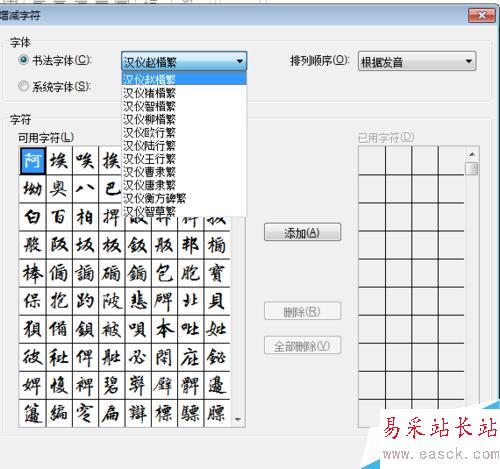Select the 白 character cell
Screen dimensions: 500x469
point(33,217)
